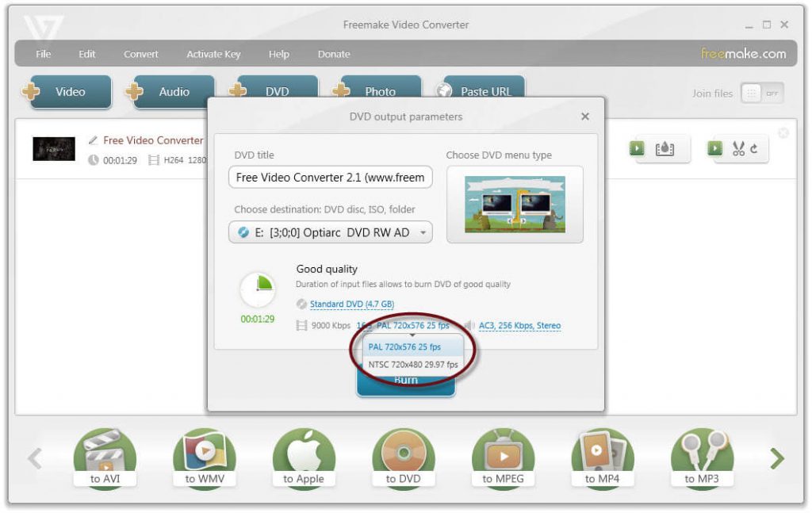Image resolution: width=812 pixels, height=513 pixels.
Task: Open the File menu
Action: 44,54
